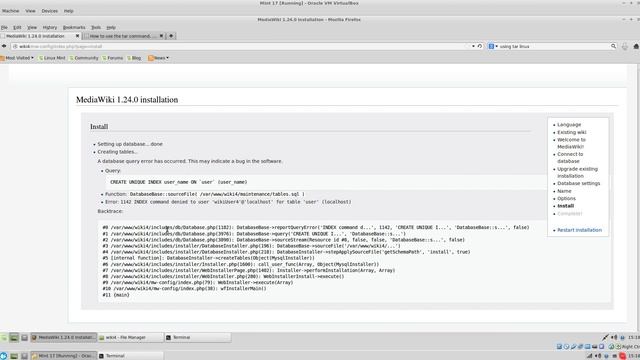Switch to MediaWiki 1.24.0 installation tab
Image resolution: width=640 pixels, height=360 pixels.
point(40,36)
